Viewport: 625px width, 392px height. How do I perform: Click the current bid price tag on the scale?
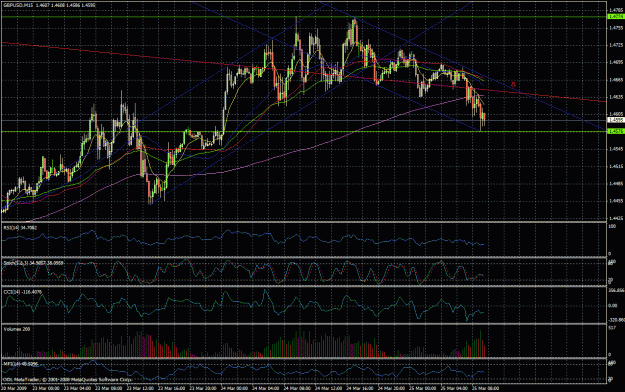coord(616,120)
